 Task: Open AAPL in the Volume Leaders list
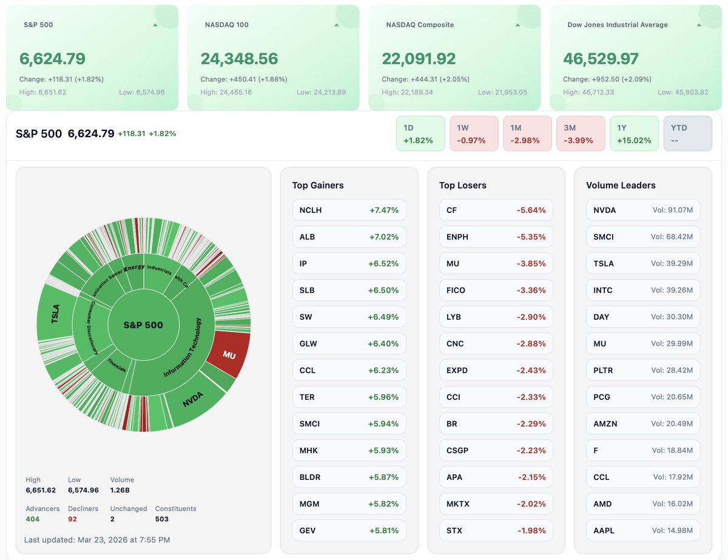click(x=642, y=530)
